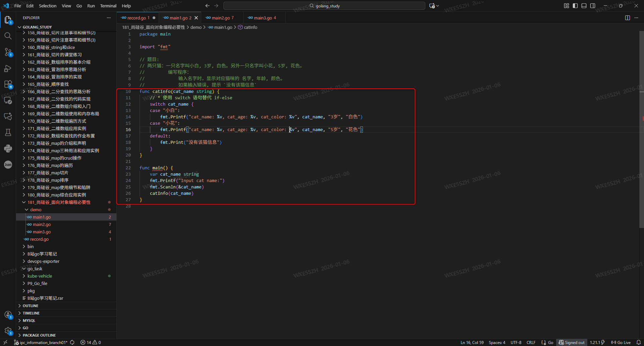This screenshot has height=346, width=644.
Task: Open editor More Actions ellipsis
Action: 636,18
